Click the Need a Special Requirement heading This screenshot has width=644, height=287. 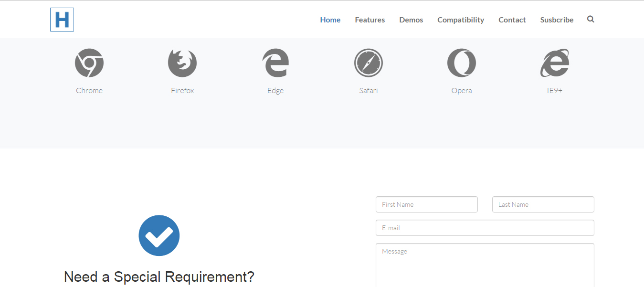coord(159,277)
